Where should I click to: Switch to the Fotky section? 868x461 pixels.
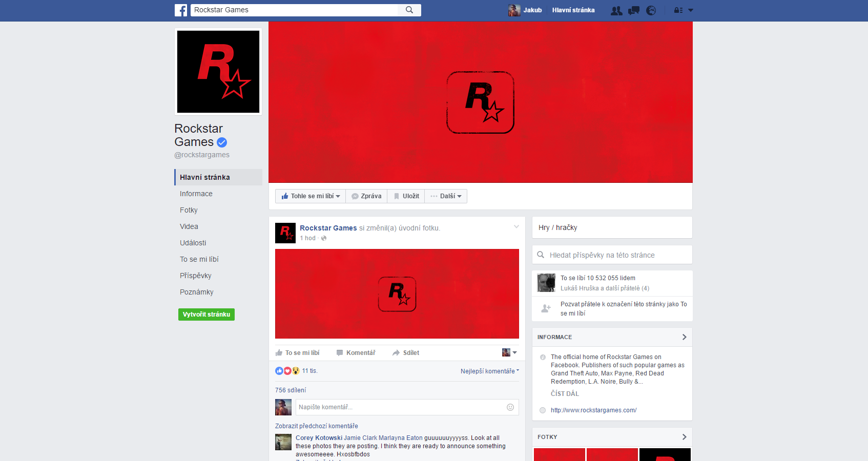coord(189,210)
